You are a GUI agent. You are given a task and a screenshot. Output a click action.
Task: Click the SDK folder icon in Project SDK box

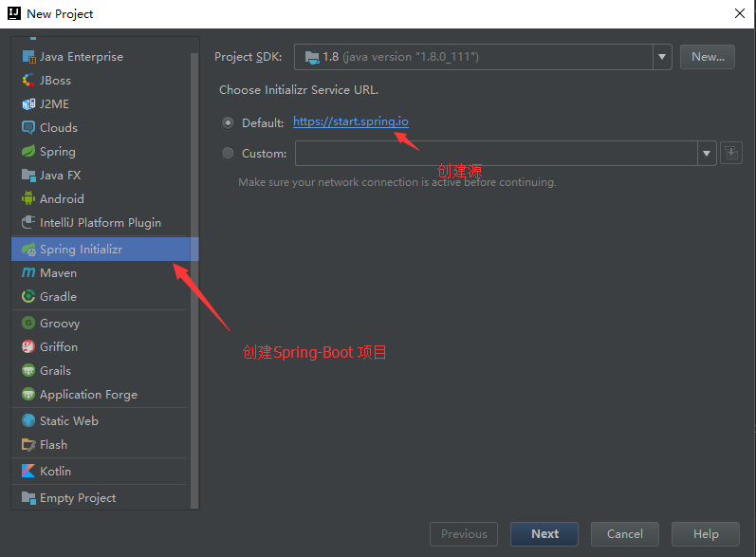pos(312,57)
